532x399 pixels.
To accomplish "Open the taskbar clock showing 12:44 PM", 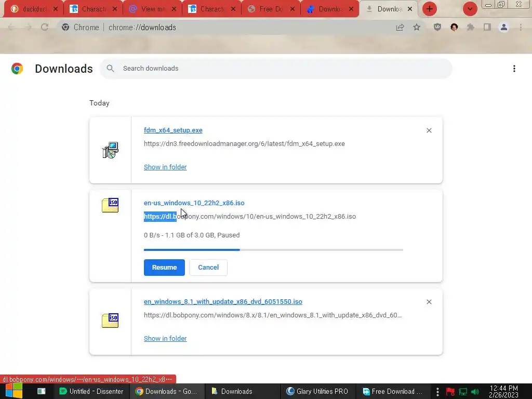I will (x=503, y=391).
